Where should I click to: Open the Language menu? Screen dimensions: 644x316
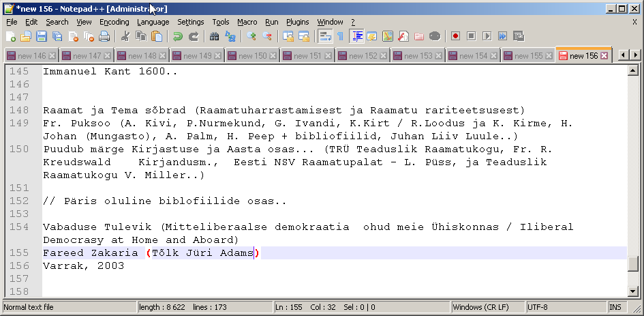(153, 22)
